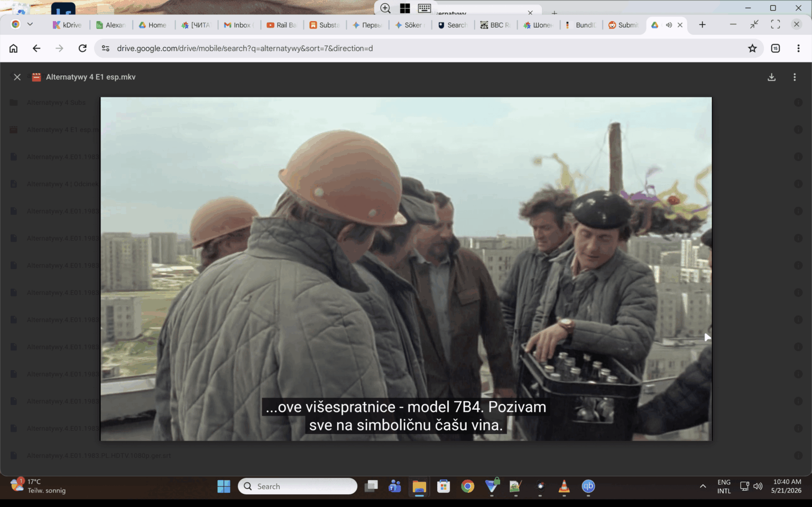Image resolution: width=812 pixels, height=507 pixels.
Task: Switch the ENG INTL input language
Action: (724, 486)
